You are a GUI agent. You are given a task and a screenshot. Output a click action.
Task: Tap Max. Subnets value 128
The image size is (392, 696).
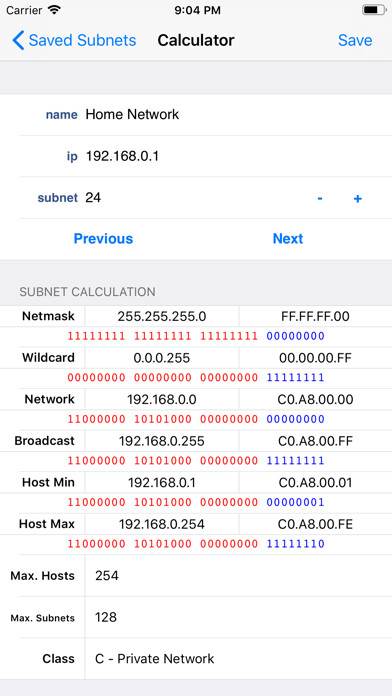coord(106,617)
